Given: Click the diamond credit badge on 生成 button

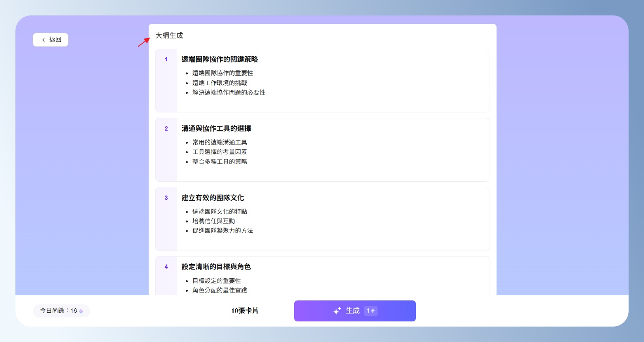Looking at the screenshot, I should (370, 311).
